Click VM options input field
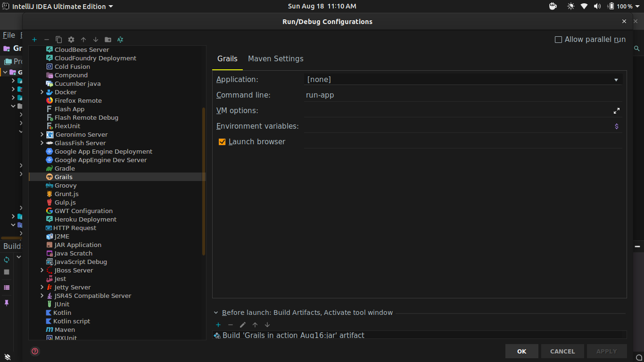644x362 pixels. (x=457, y=111)
